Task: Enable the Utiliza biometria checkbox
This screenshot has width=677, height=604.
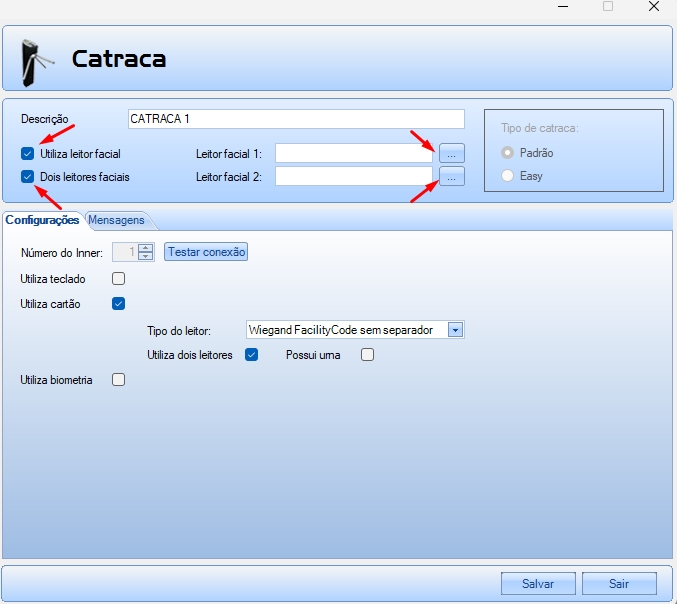Action: tap(119, 379)
